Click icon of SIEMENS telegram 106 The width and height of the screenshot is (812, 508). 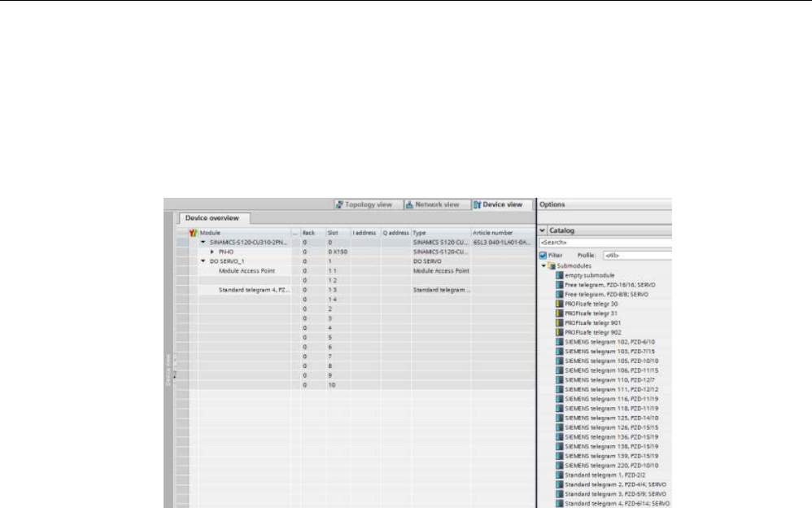(x=559, y=370)
